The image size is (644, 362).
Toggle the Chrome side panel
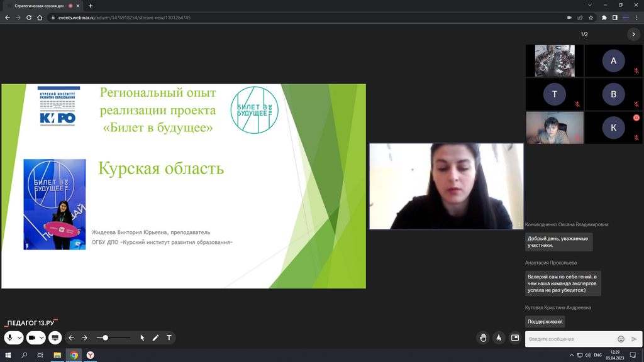(615, 18)
